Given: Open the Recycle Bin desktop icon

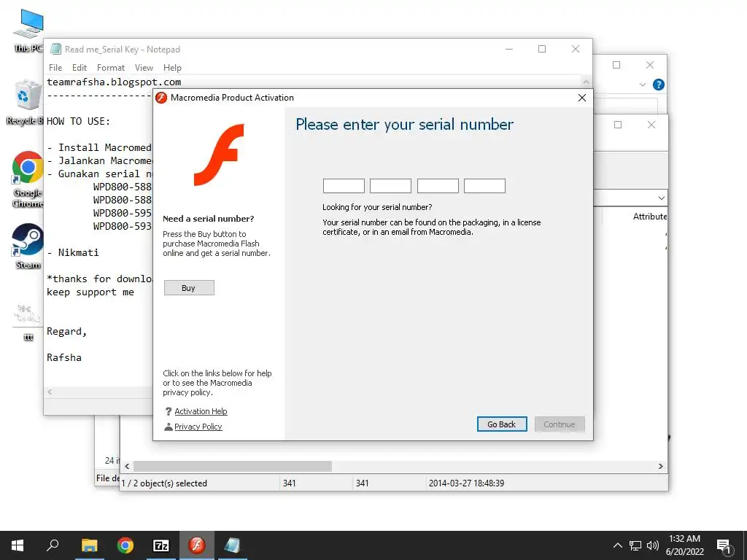Looking at the screenshot, I should 26,102.
